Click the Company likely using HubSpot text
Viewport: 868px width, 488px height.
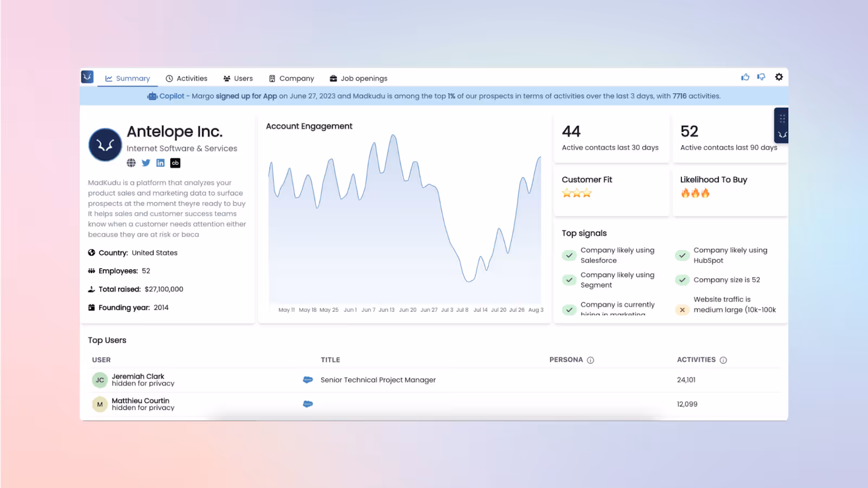tap(730, 255)
